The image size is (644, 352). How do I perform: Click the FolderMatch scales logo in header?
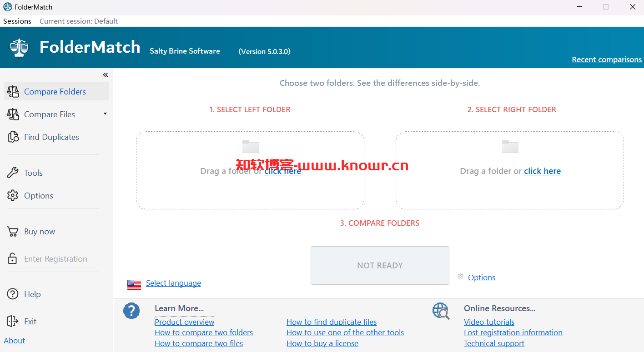pyautogui.click(x=19, y=47)
